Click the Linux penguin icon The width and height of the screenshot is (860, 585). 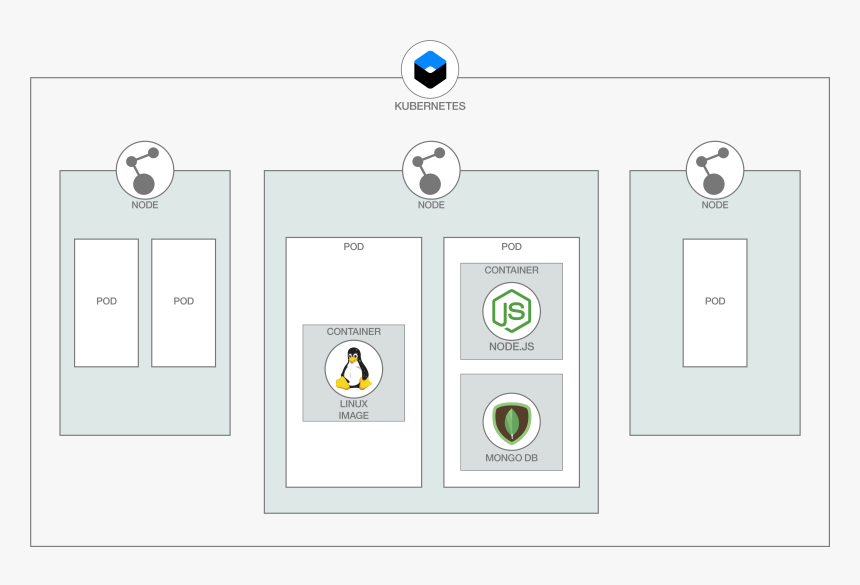354,369
